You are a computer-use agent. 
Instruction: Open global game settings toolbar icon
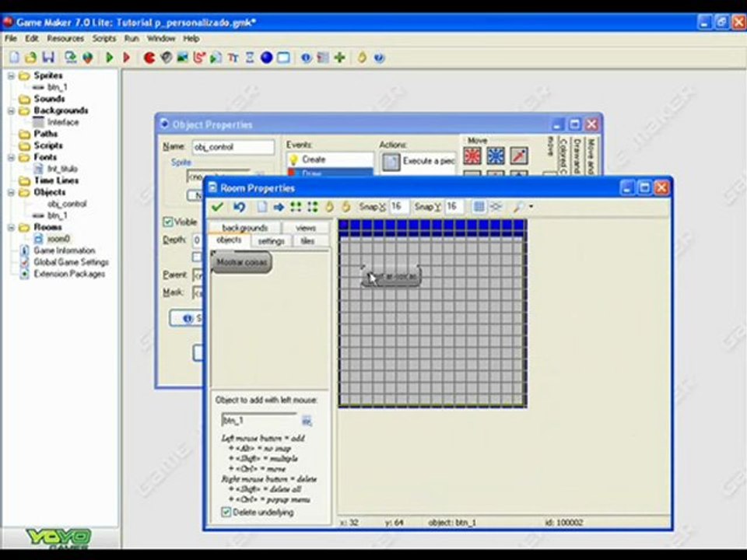323,58
